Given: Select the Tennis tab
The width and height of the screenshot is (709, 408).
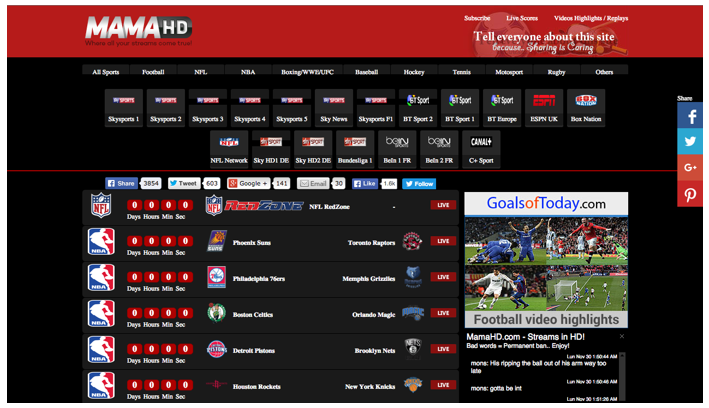Looking at the screenshot, I should [x=461, y=72].
